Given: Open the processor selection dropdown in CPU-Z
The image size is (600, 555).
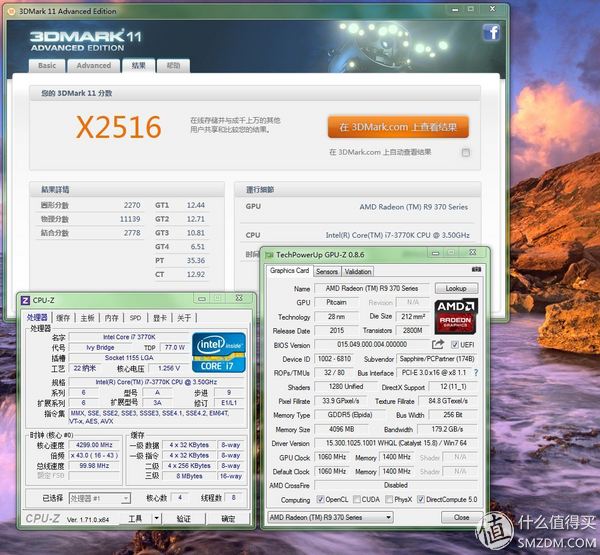Looking at the screenshot, I should pyautogui.click(x=99, y=498).
